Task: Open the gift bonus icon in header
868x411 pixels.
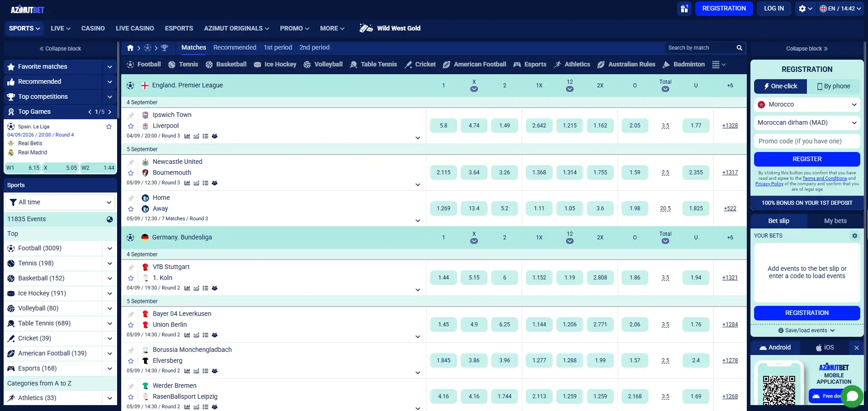Action: pos(684,9)
